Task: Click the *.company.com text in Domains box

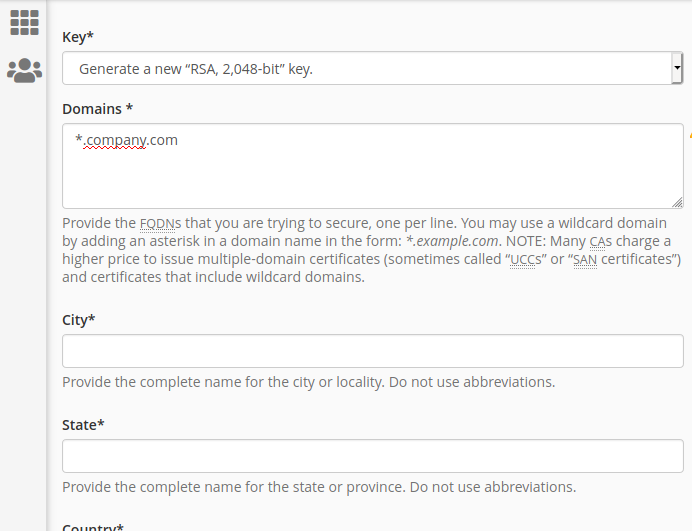Action: tap(126, 140)
